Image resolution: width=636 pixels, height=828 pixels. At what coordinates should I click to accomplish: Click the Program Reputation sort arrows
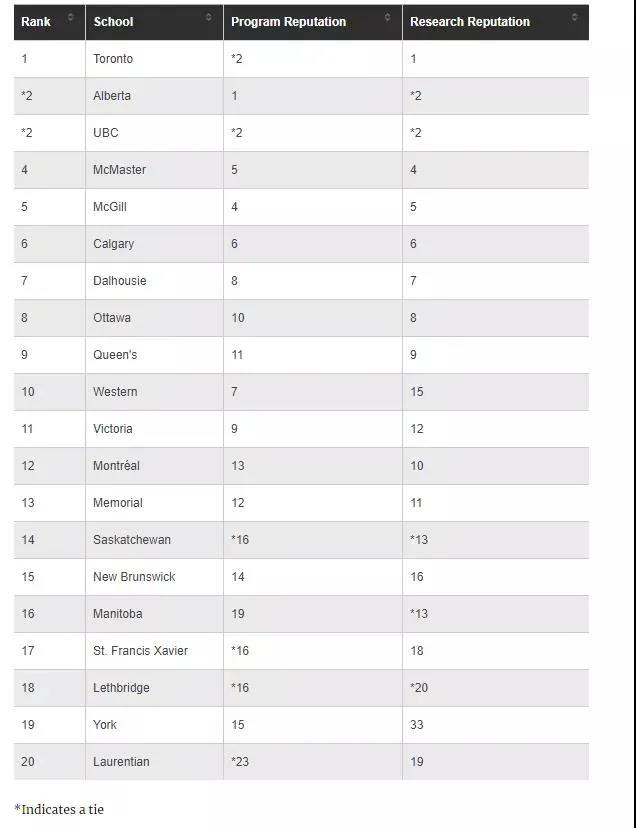click(x=388, y=17)
